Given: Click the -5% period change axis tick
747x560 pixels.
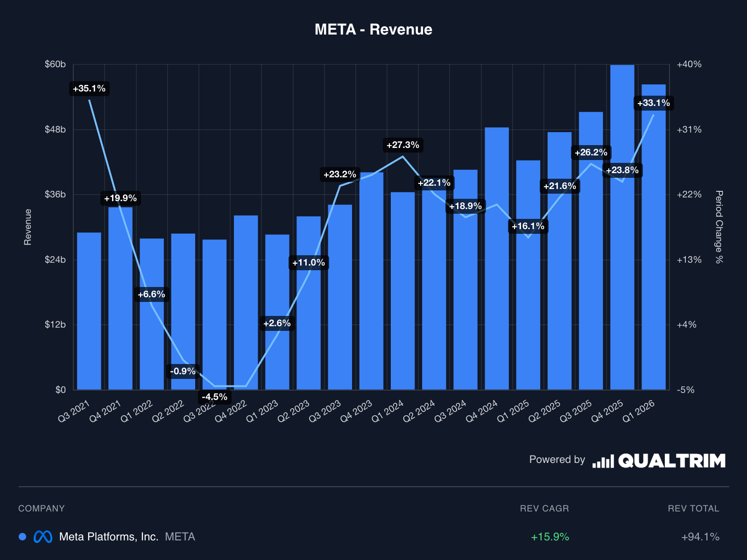Looking at the screenshot, I should point(686,390).
